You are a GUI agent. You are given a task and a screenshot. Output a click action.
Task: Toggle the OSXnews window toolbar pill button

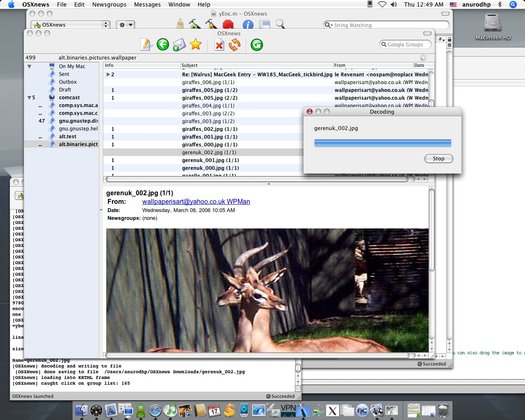(427, 33)
